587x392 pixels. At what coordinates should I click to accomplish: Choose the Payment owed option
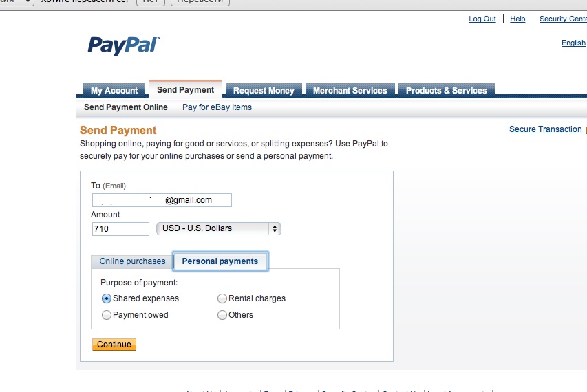pos(107,315)
